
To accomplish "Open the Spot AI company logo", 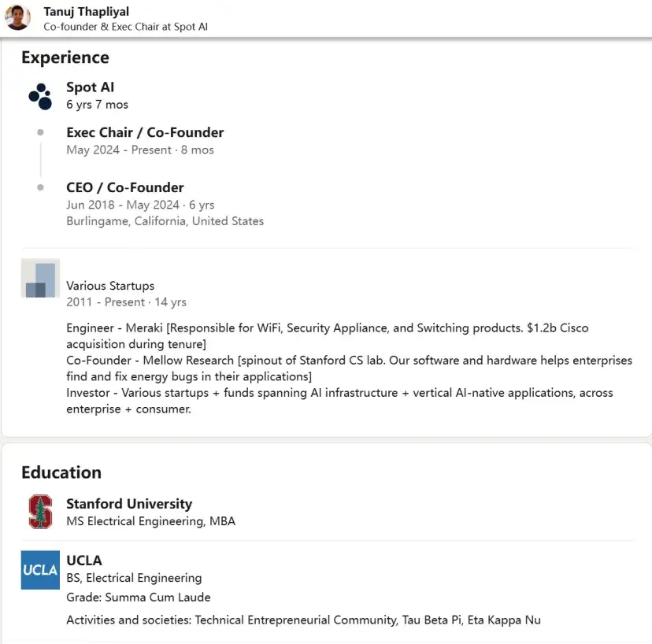I will 40,97.
